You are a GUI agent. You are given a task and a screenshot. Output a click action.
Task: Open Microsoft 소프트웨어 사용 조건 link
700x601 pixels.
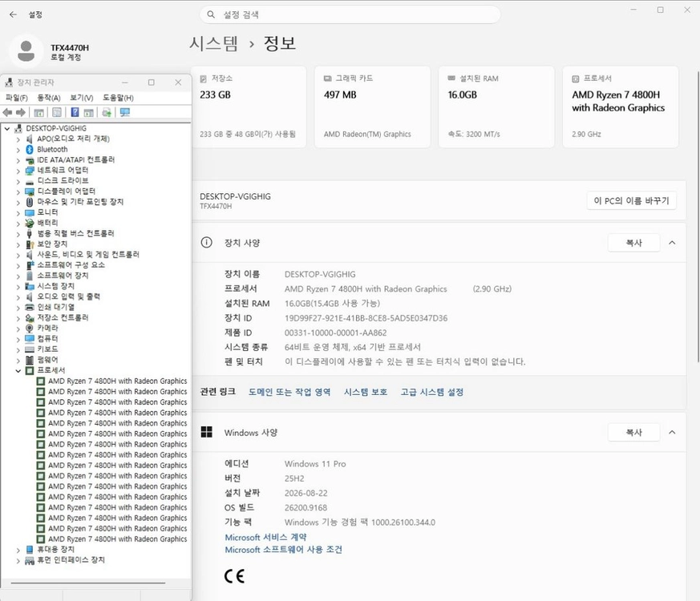(284, 550)
